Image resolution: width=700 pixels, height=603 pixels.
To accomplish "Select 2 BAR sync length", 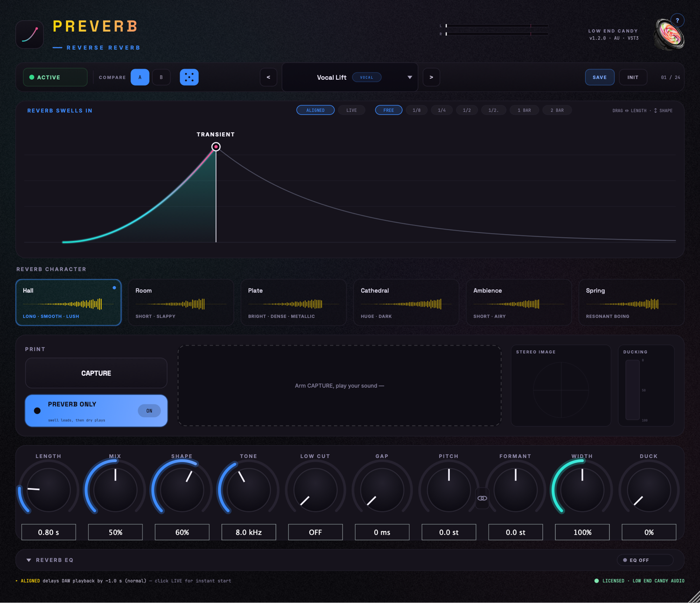I will tap(557, 110).
